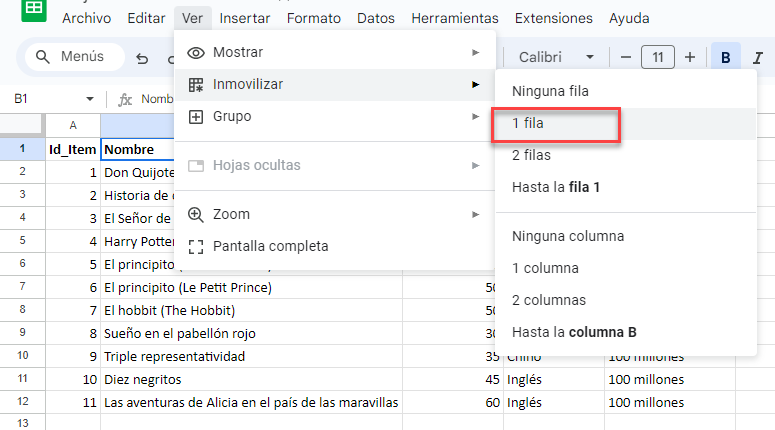775x430 pixels.
Task: Click the Pantalla completa fullscreen icon
Action: click(x=196, y=247)
